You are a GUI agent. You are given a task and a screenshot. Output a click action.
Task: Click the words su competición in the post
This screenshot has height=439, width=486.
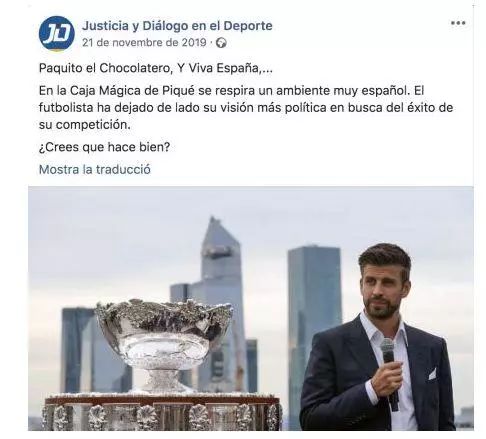tap(84, 125)
